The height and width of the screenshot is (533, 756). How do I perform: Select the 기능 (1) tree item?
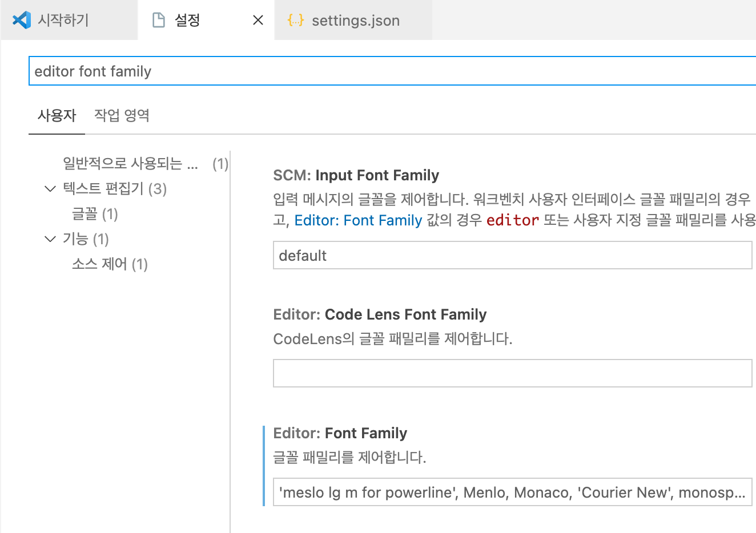pyautogui.click(x=86, y=239)
